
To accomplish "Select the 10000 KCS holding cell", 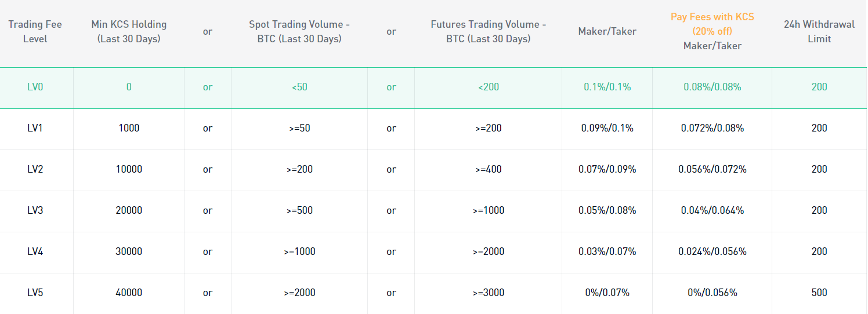I will point(129,169).
